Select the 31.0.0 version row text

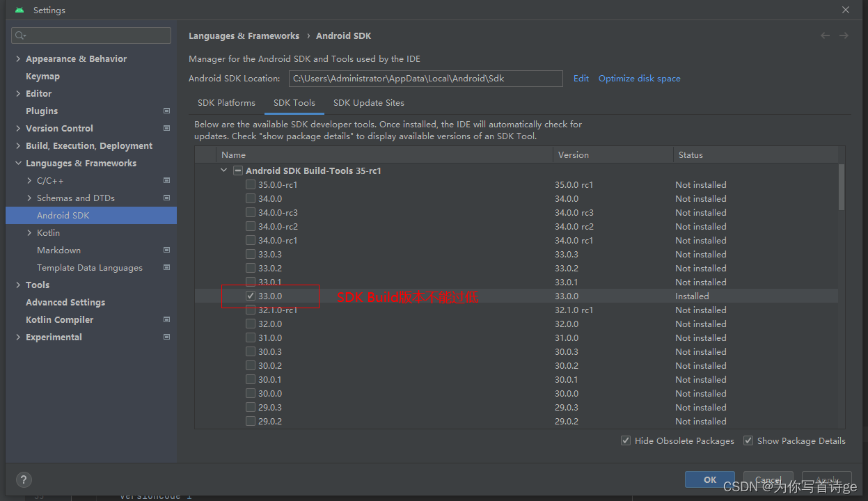pos(270,337)
